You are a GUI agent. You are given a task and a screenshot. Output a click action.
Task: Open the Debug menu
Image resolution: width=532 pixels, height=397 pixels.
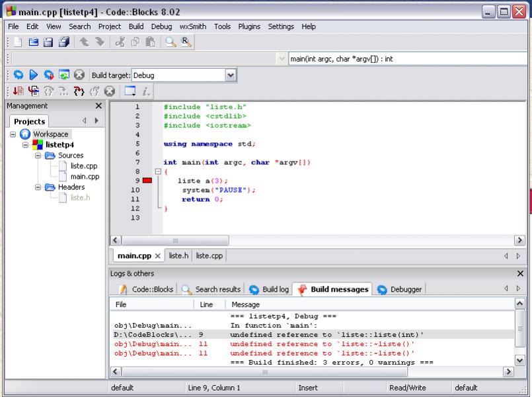(161, 26)
